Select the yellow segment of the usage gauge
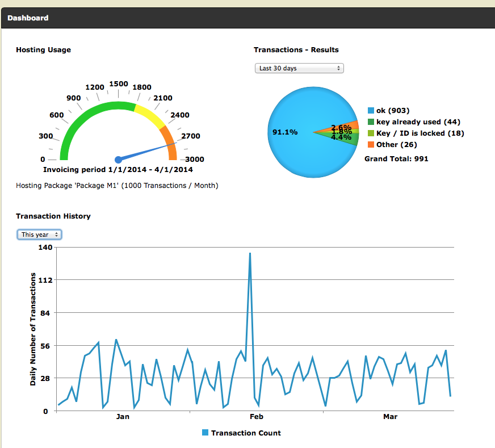 [x=149, y=115]
